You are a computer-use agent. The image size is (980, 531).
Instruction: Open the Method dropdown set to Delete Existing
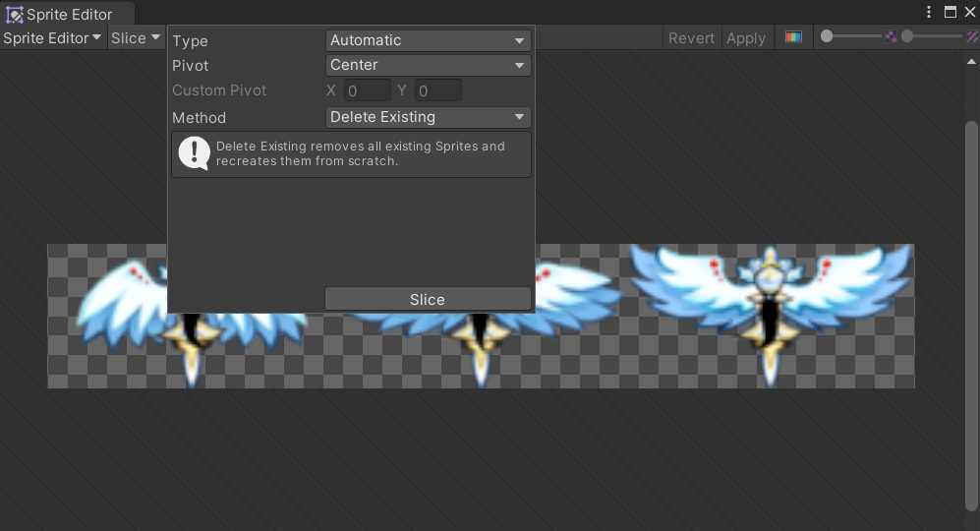click(429, 117)
